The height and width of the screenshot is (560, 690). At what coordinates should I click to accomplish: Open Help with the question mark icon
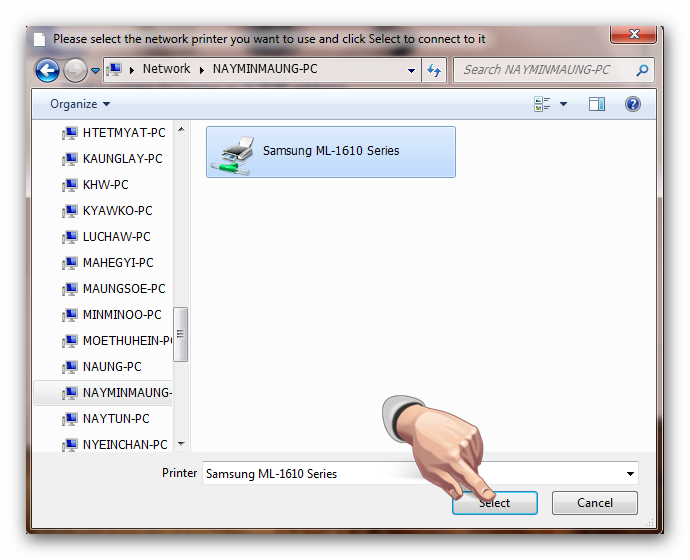coord(633,104)
